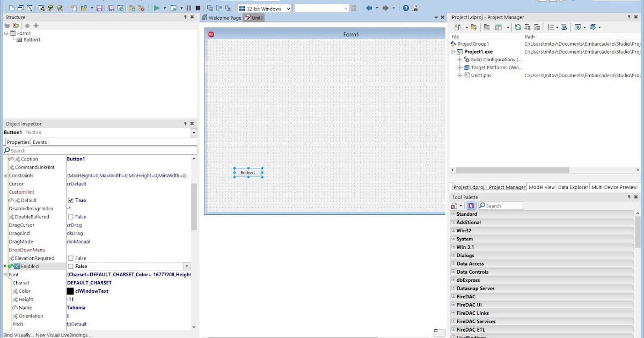The height and width of the screenshot is (338, 644).
Task: Open the Events tab in Object Inspector
Action: point(40,142)
